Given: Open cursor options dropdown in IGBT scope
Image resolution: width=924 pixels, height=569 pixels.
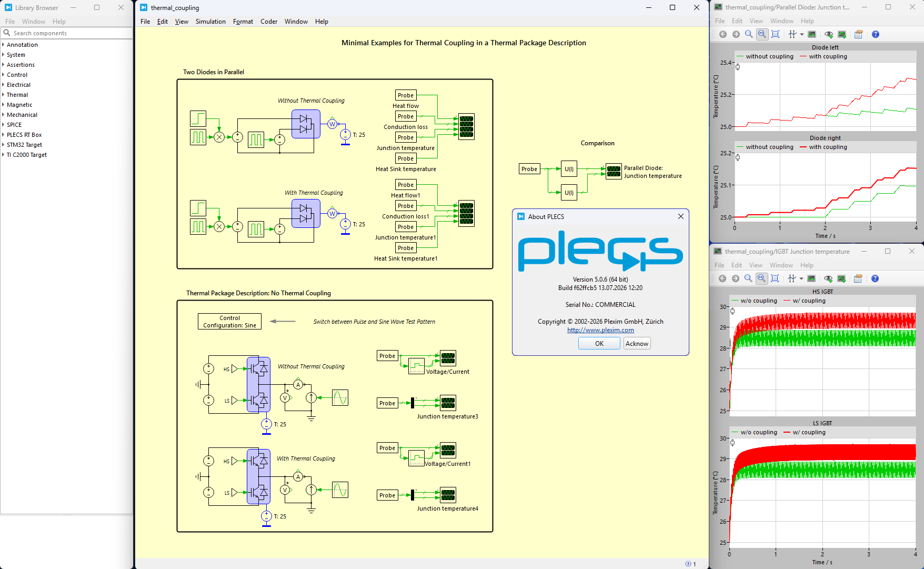Looking at the screenshot, I should point(801,278).
